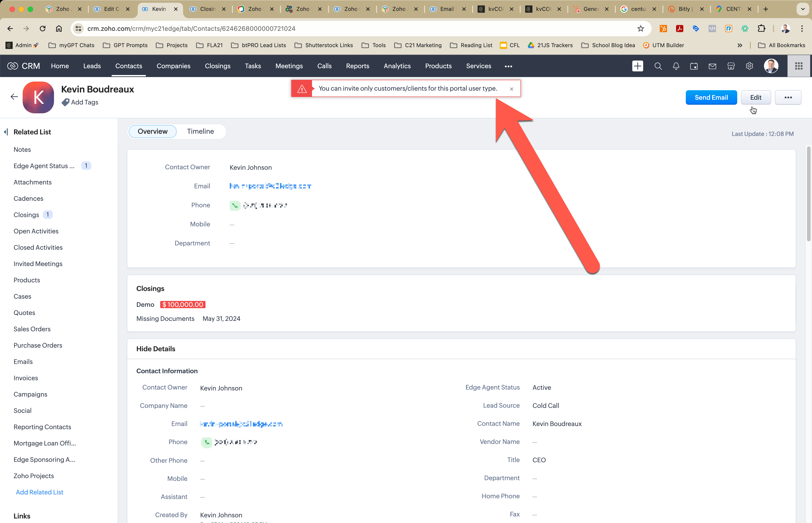Go to the Closings module tab
812x523 pixels.
217,66
